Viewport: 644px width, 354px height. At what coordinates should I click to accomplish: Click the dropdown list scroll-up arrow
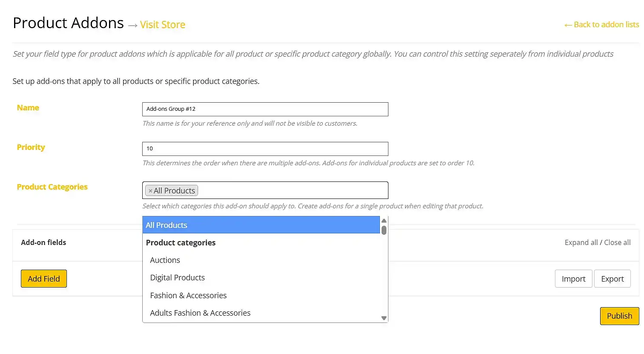384,221
